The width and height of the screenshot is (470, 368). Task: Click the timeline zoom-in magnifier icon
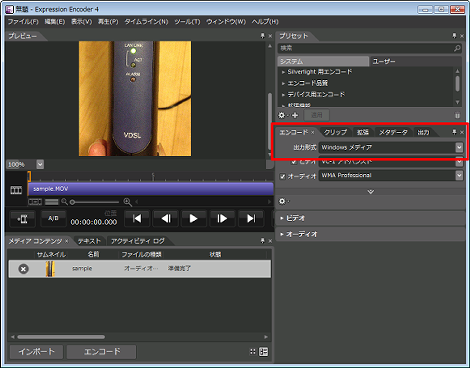coord(127,202)
